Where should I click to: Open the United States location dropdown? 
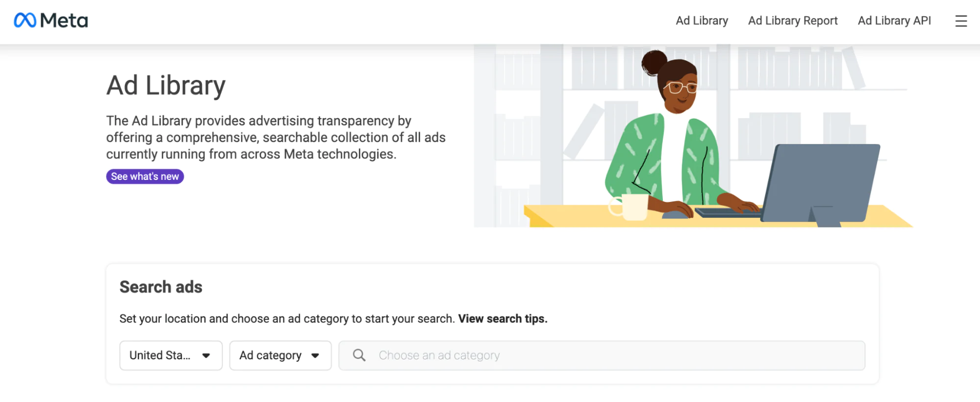[x=171, y=355]
